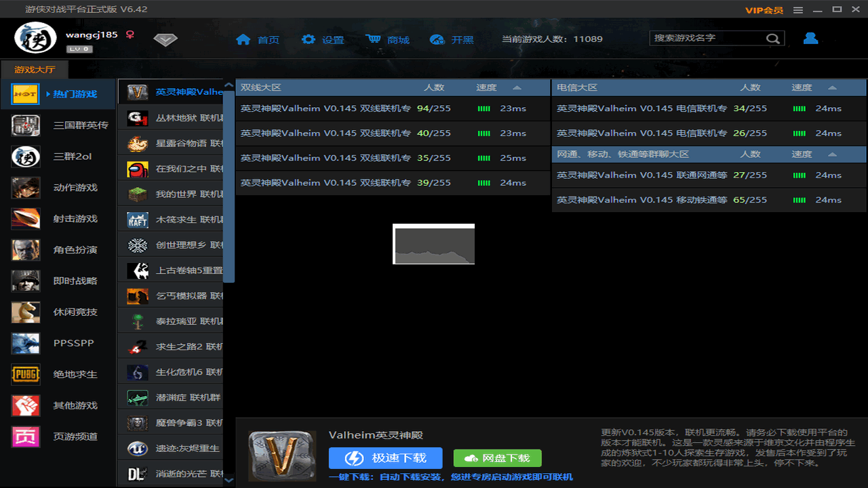Open 商城 store
868x488 pixels.
(x=387, y=39)
